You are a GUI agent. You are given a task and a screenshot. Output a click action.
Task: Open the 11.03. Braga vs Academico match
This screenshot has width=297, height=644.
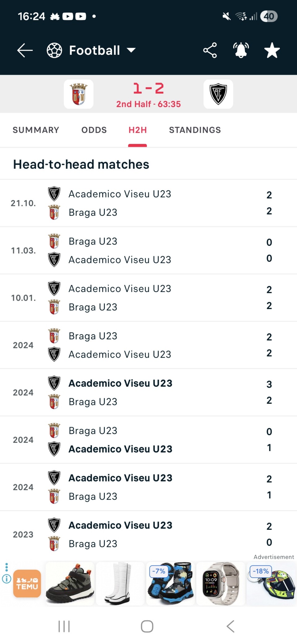148,250
